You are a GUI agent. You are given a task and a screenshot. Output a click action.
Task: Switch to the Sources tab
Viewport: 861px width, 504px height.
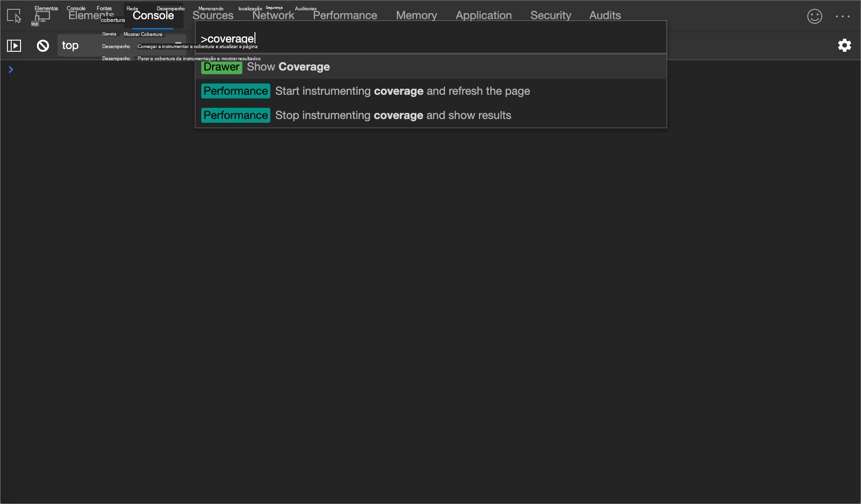(x=212, y=15)
